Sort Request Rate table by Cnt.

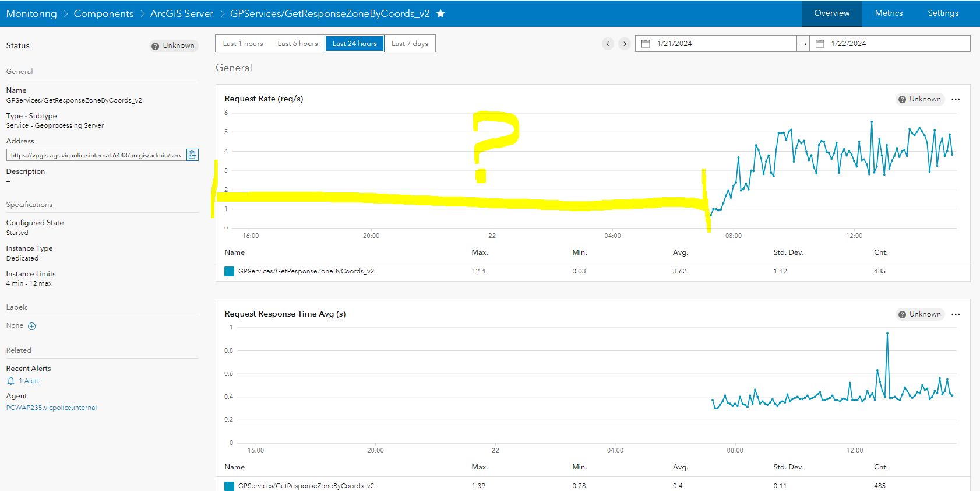coord(880,252)
